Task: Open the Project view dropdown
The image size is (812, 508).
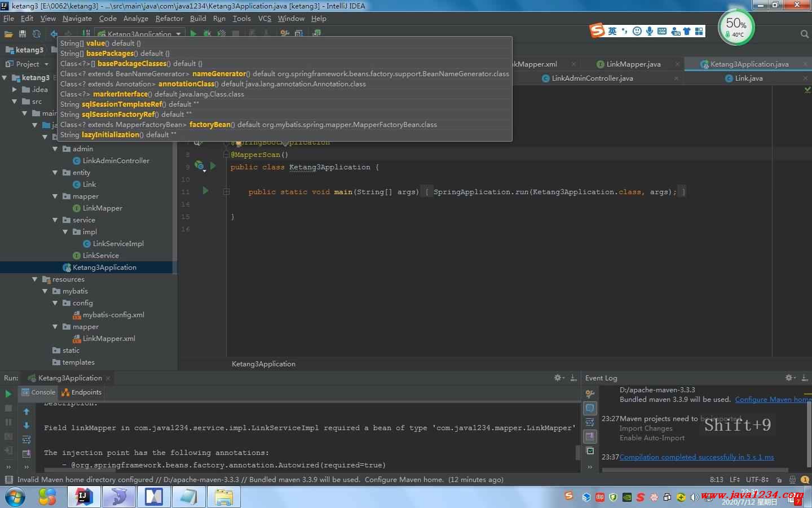Action: [x=46, y=64]
